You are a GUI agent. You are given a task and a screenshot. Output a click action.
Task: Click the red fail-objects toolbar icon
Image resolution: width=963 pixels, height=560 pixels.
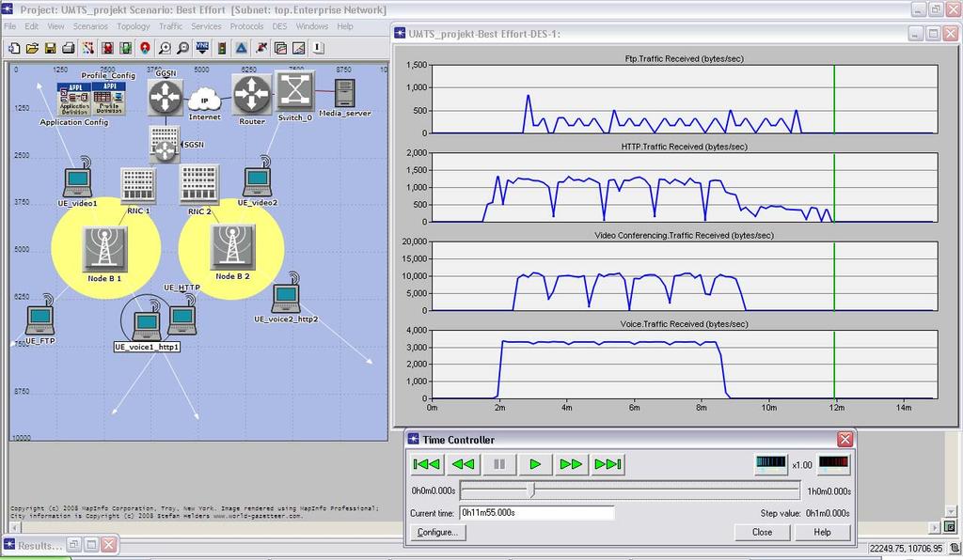click(x=107, y=48)
